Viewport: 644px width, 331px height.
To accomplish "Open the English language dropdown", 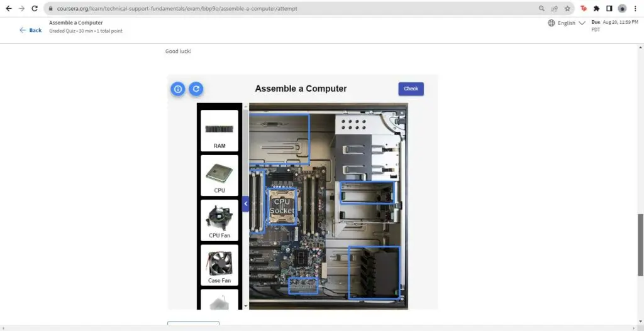I will pyautogui.click(x=571, y=23).
